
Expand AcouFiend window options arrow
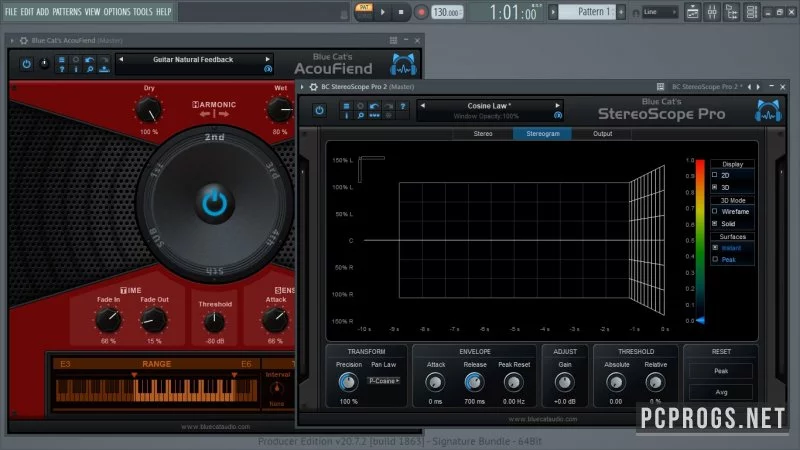pos(12,40)
